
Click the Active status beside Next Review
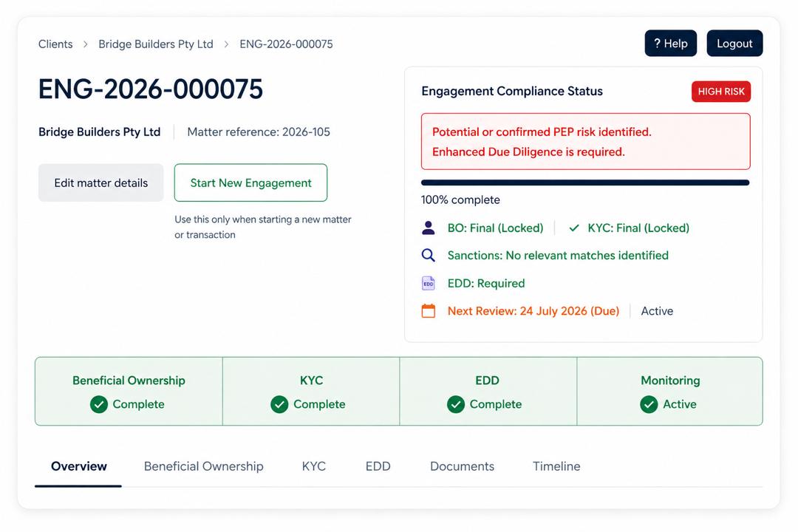(x=657, y=311)
